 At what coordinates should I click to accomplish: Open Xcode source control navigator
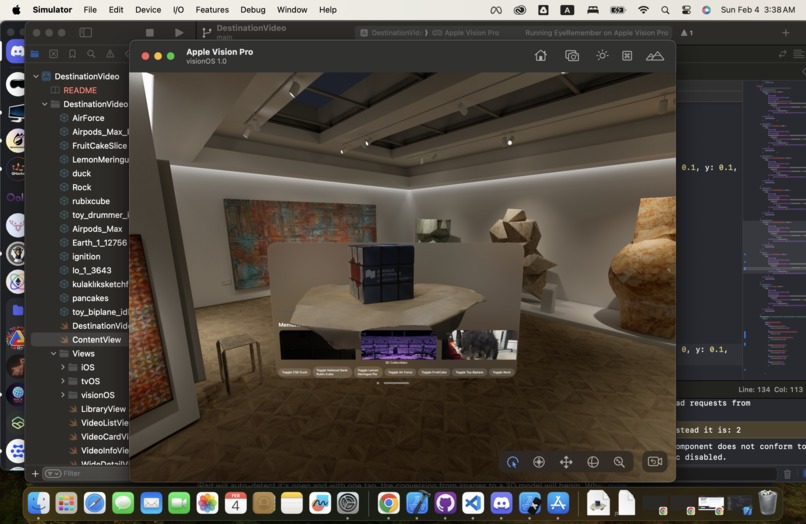[53, 53]
